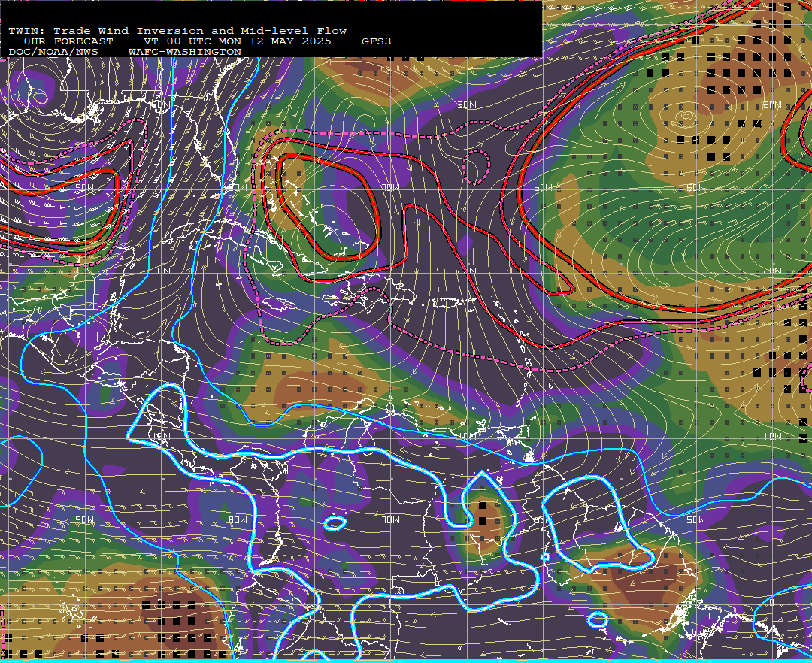The width and height of the screenshot is (812, 663).
Task: Click the cyclonic streamline spiral over the Gulf states
Action: (x=40, y=96)
